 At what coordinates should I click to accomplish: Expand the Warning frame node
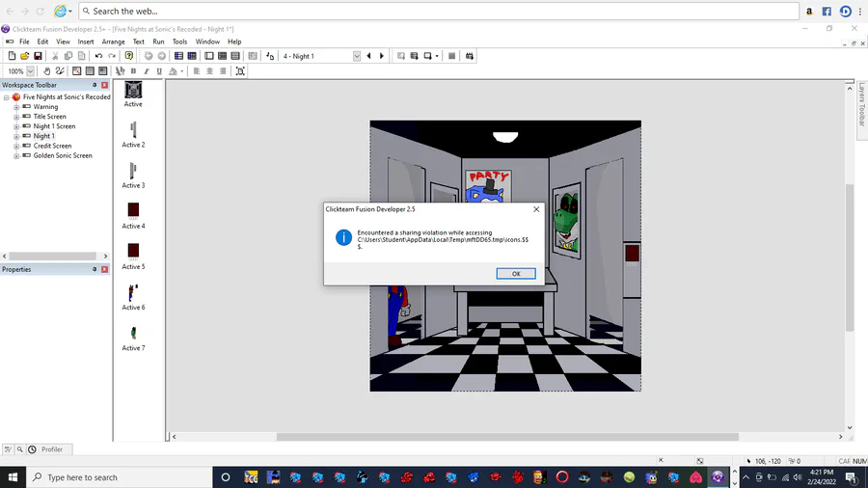pyautogui.click(x=16, y=107)
